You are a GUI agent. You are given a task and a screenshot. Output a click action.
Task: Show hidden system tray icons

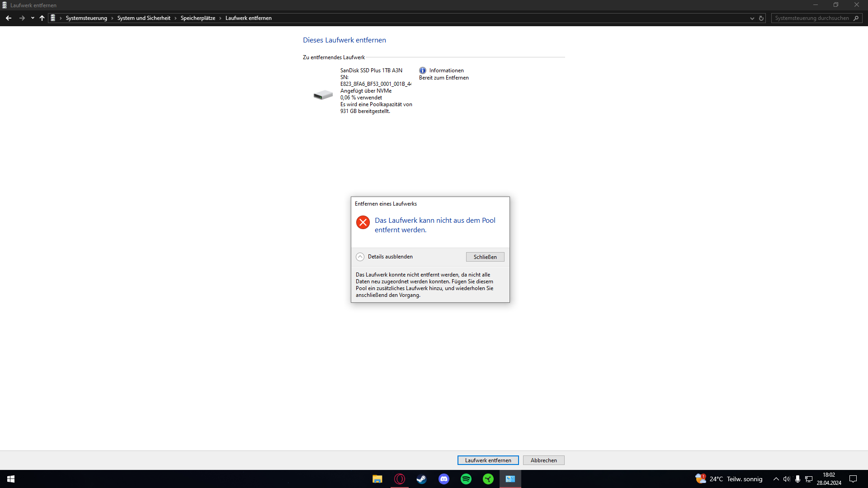click(776, 479)
